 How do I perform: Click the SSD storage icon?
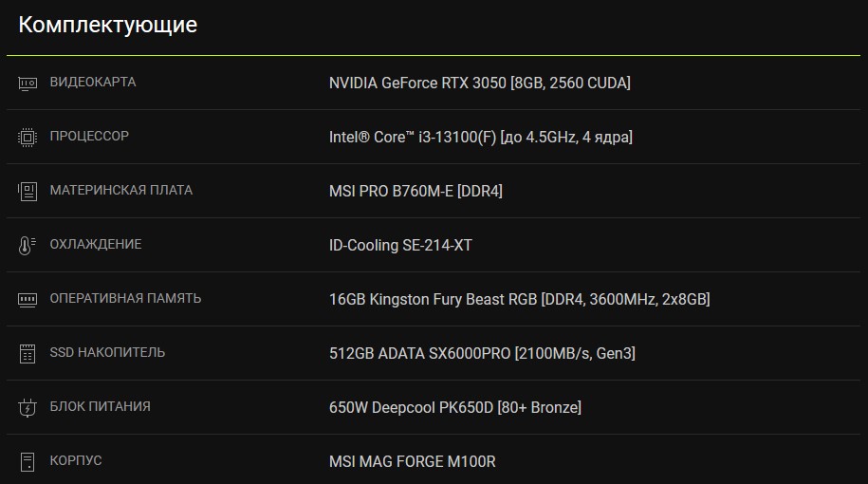click(28, 353)
